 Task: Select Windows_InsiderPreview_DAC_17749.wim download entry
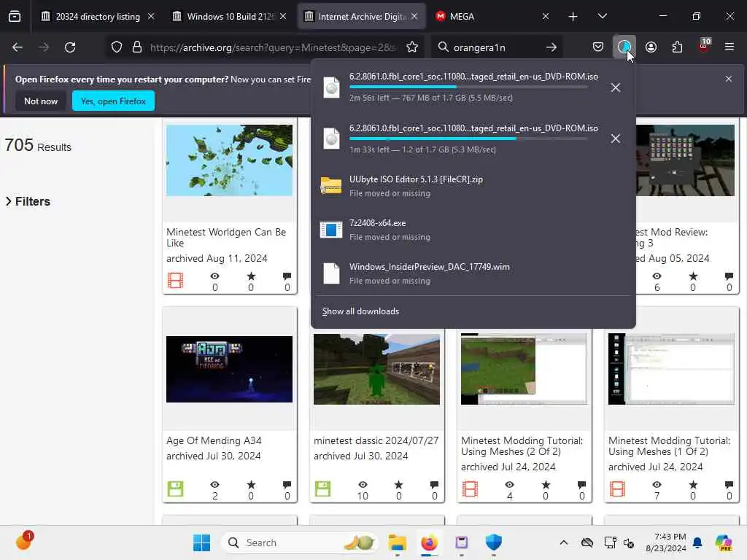coord(473,273)
